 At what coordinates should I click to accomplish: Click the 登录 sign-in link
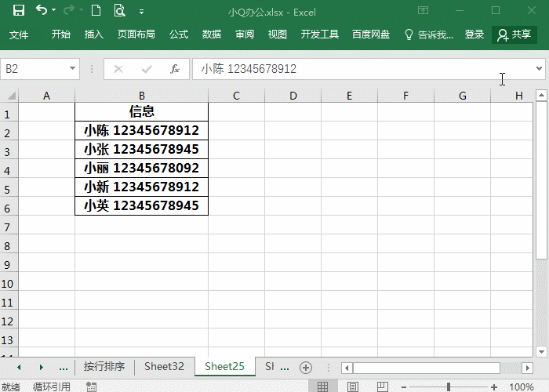[x=474, y=34]
